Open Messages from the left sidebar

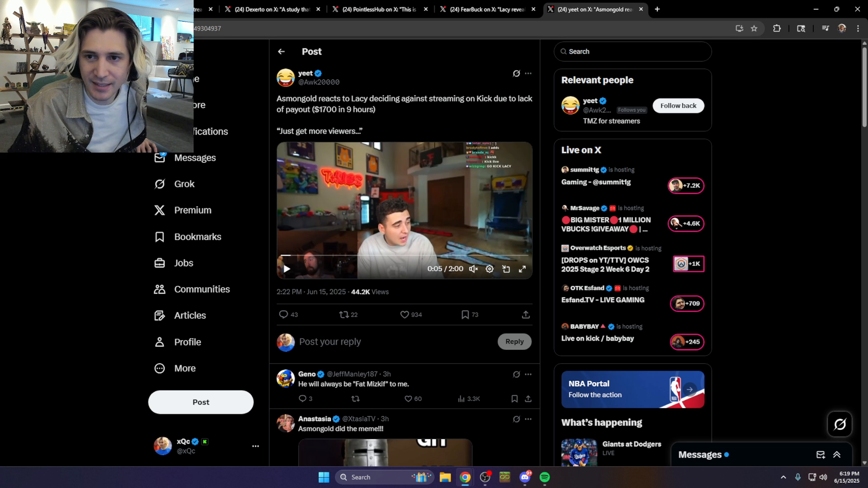click(x=194, y=158)
